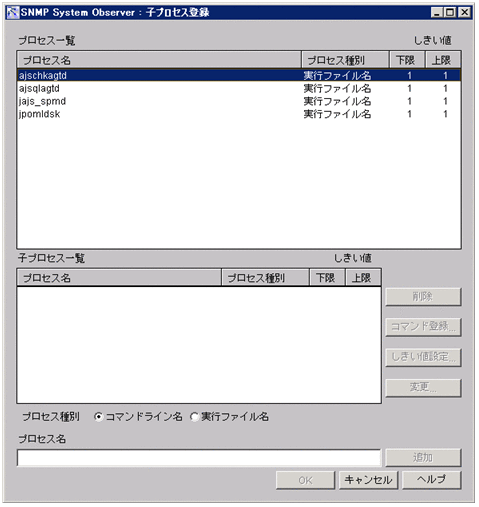The height and width of the screenshot is (507, 479).
Task: Click 実行ファイル名 cell in jpomldsk row
Action: 337,114
